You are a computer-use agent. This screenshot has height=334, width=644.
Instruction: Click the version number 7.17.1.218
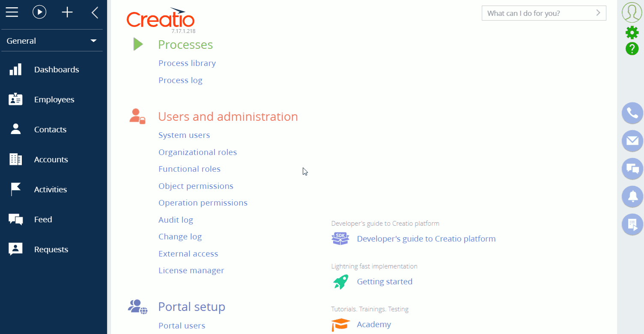pos(184,31)
